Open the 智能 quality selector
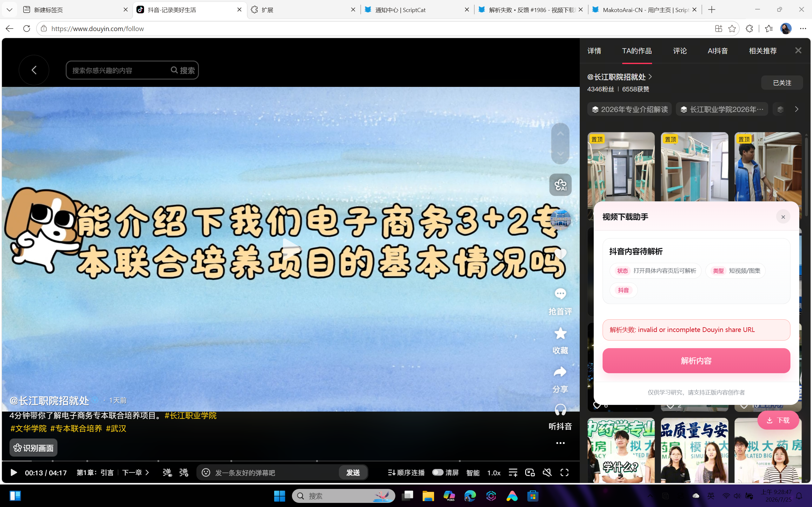This screenshot has width=812, height=507. click(x=473, y=472)
